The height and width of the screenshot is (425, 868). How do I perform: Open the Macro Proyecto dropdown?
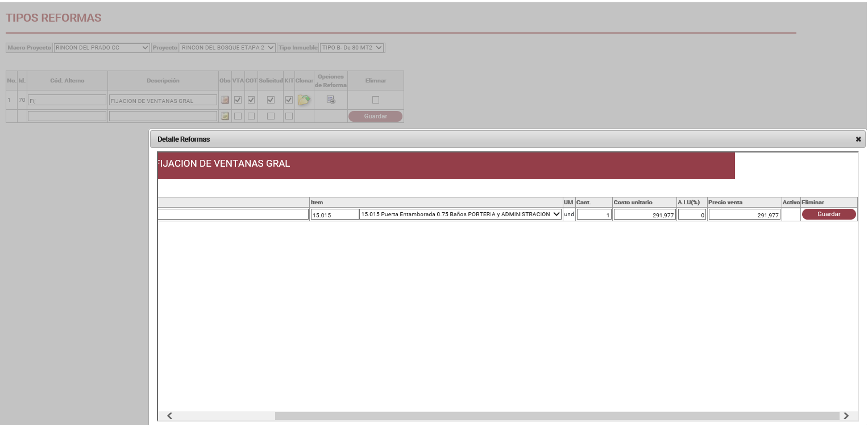[102, 48]
